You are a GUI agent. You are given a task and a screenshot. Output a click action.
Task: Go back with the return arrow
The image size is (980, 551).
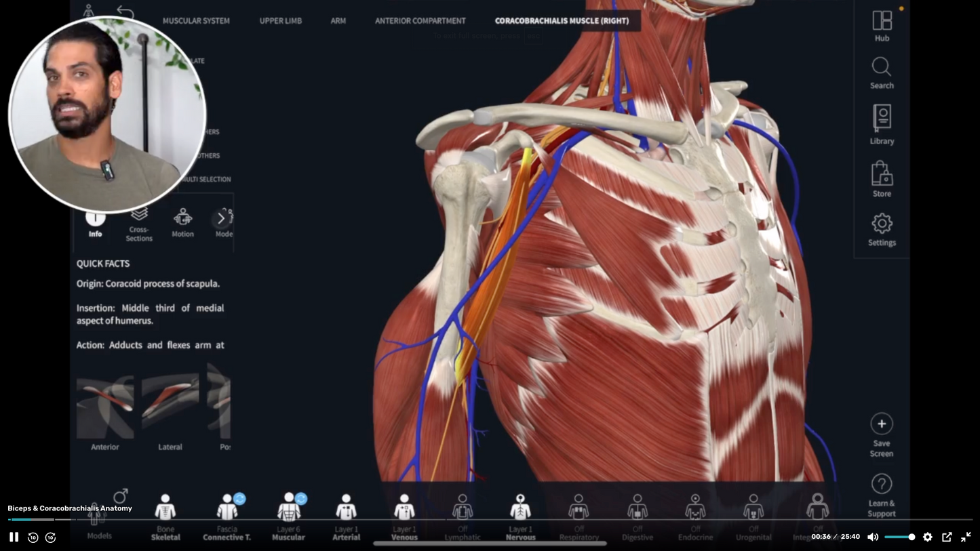tap(125, 12)
